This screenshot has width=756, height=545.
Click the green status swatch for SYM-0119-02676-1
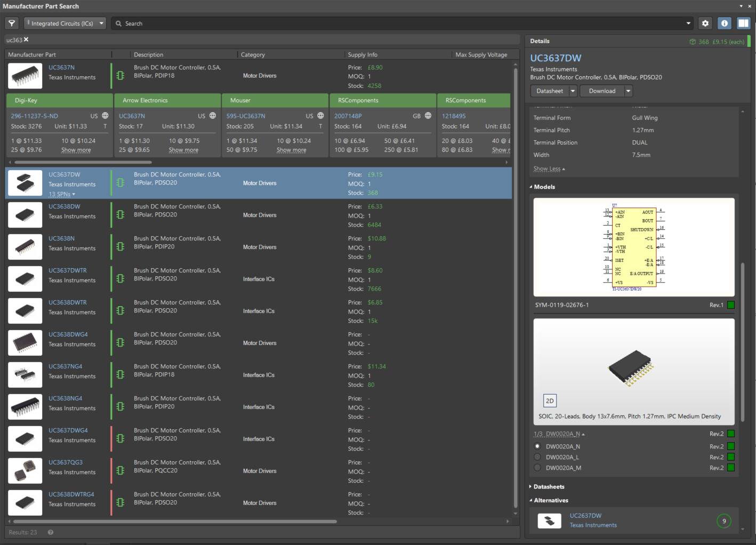point(731,305)
